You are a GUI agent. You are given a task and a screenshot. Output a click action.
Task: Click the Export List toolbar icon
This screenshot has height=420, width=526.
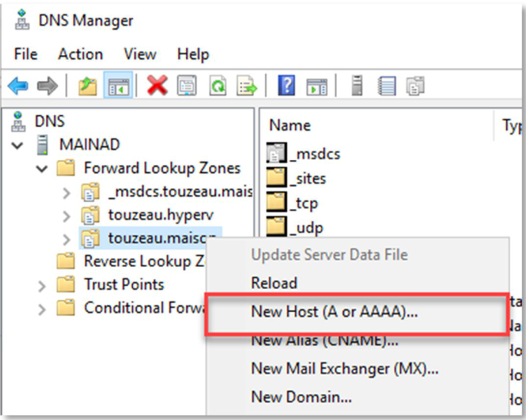click(246, 86)
